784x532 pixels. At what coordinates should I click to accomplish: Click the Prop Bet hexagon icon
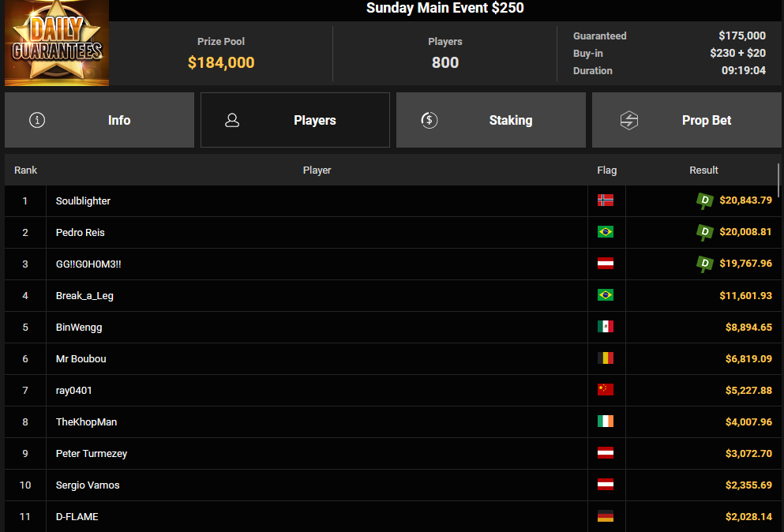tap(629, 120)
